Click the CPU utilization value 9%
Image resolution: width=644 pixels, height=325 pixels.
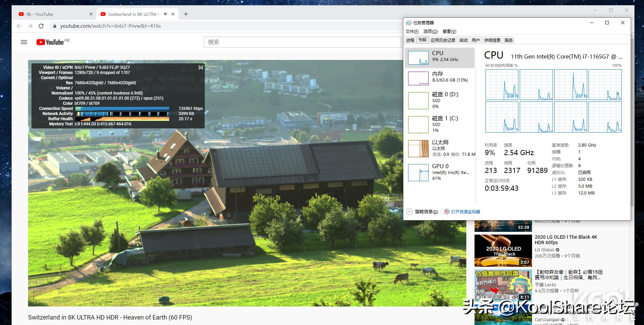click(x=490, y=153)
